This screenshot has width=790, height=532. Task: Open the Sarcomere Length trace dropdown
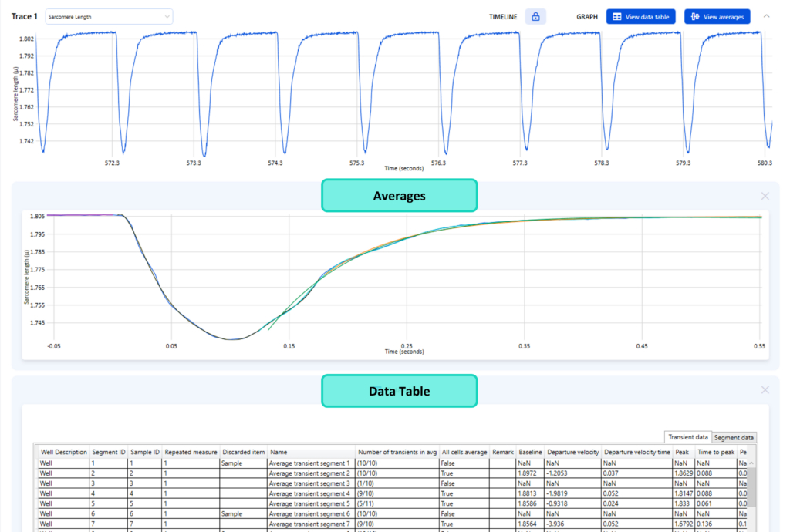[x=108, y=16]
